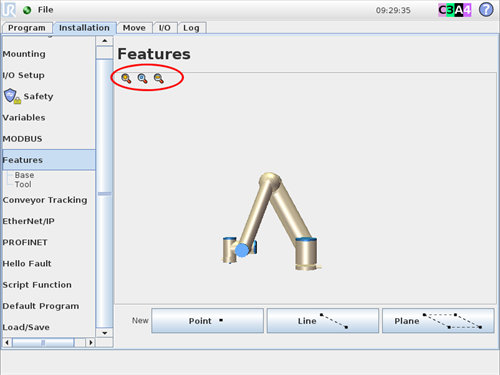500x375 pixels.
Task: Open the File menu
Action: pos(45,10)
